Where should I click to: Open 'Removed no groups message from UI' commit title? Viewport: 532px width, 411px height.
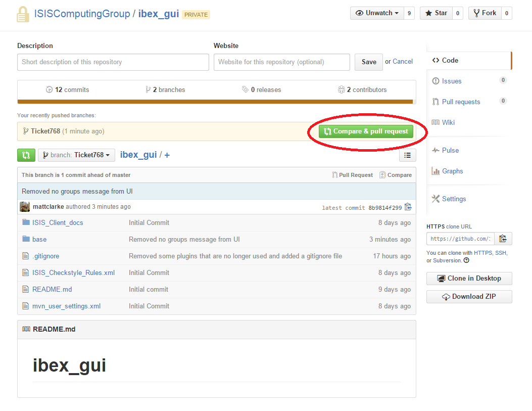pyautogui.click(x=77, y=191)
